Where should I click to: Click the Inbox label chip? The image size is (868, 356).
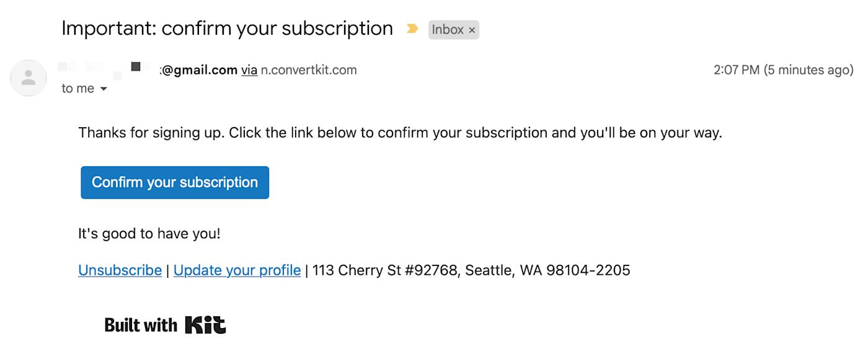pos(447,30)
